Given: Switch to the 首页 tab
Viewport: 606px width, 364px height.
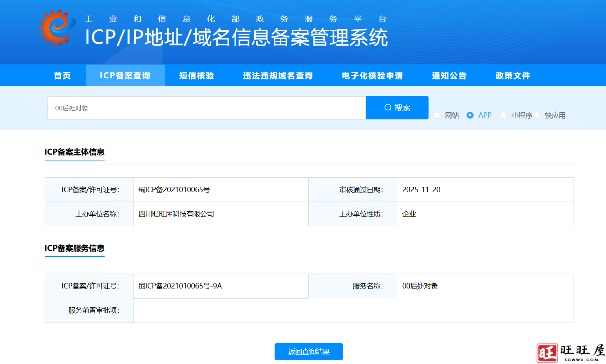Looking at the screenshot, I should [x=62, y=75].
